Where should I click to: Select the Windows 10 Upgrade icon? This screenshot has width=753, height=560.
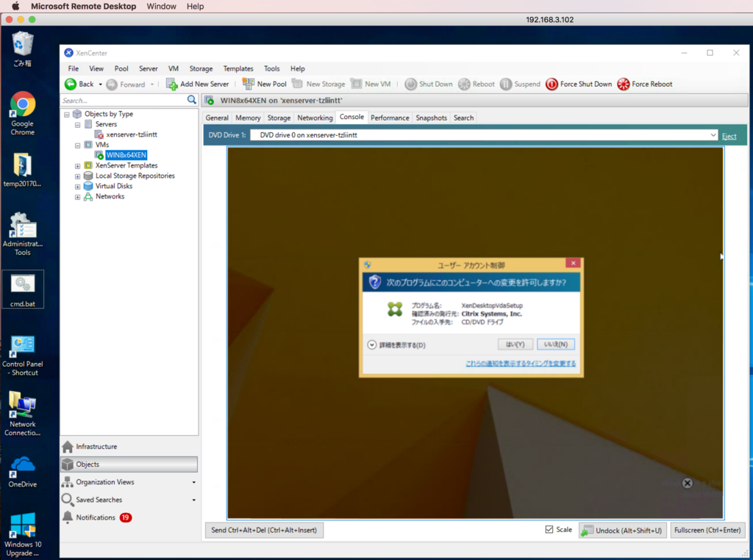(x=22, y=534)
